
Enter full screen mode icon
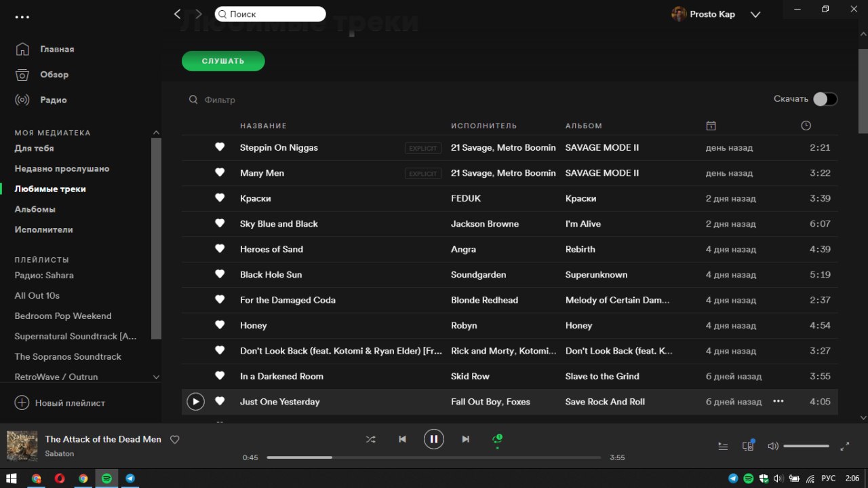click(x=845, y=446)
